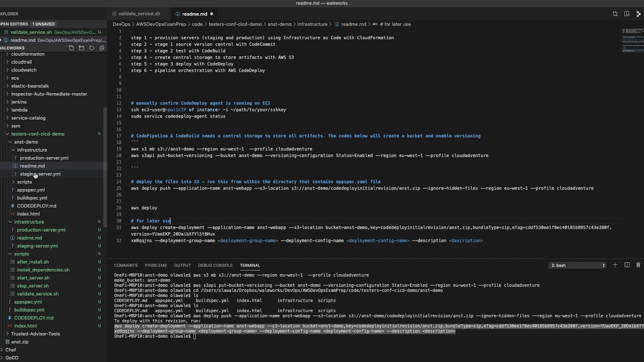
Task: Click line 28 'aws deploy' in editor
Action: click(144, 208)
